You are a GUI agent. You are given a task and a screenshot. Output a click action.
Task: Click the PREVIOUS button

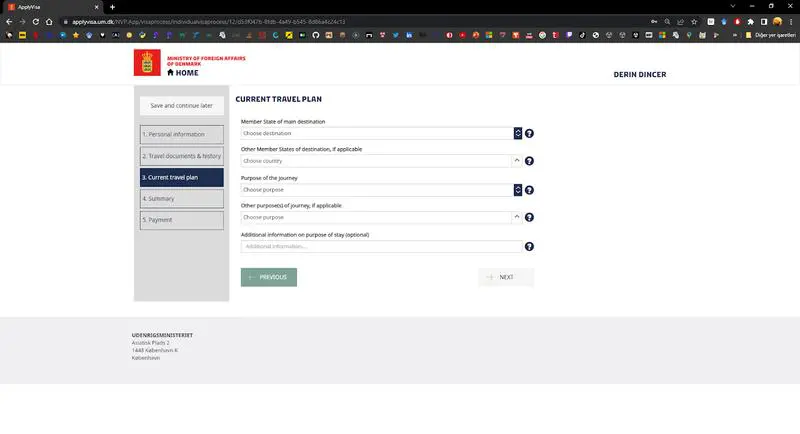(x=269, y=277)
